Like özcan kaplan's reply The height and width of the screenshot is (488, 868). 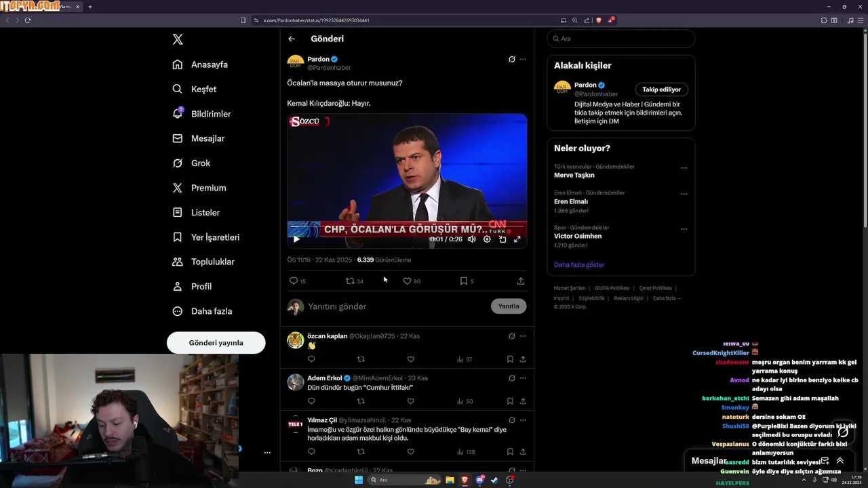(410, 359)
